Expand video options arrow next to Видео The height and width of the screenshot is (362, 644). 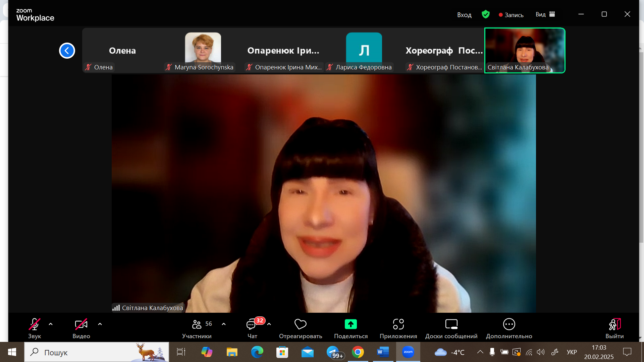[100, 324]
